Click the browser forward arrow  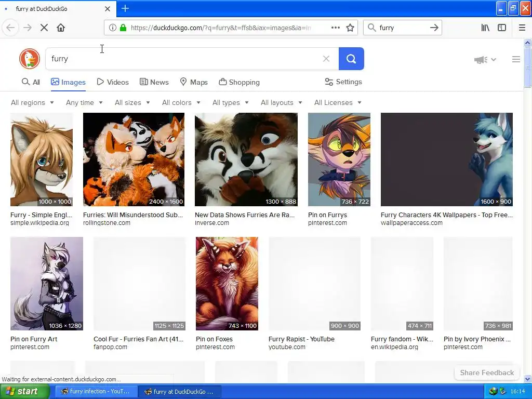28,28
